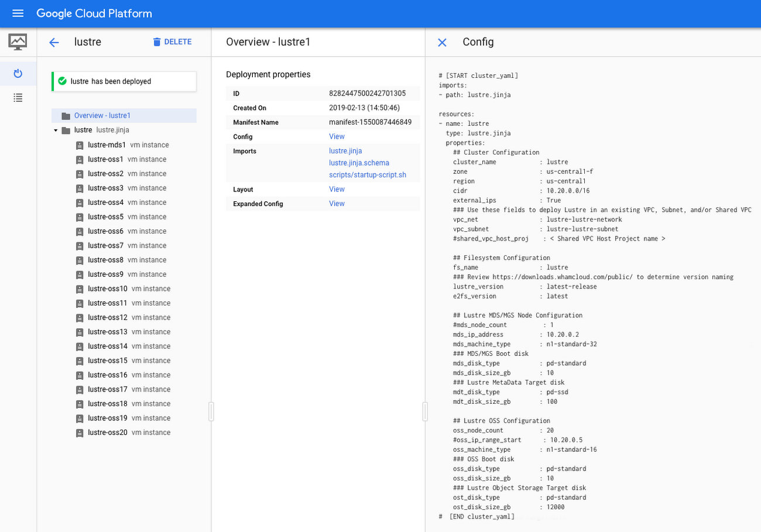Select the Deployments power icon in sidebar

18,73
